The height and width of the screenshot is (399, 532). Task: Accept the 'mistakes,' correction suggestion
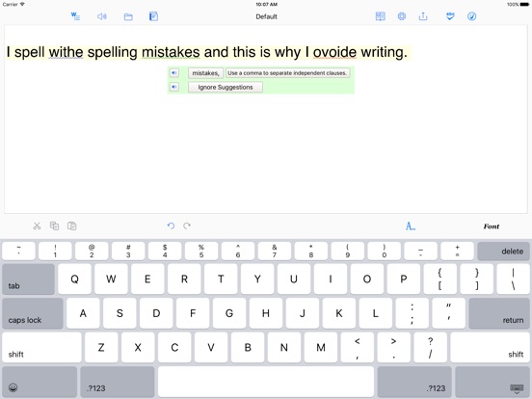tap(206, 73)
